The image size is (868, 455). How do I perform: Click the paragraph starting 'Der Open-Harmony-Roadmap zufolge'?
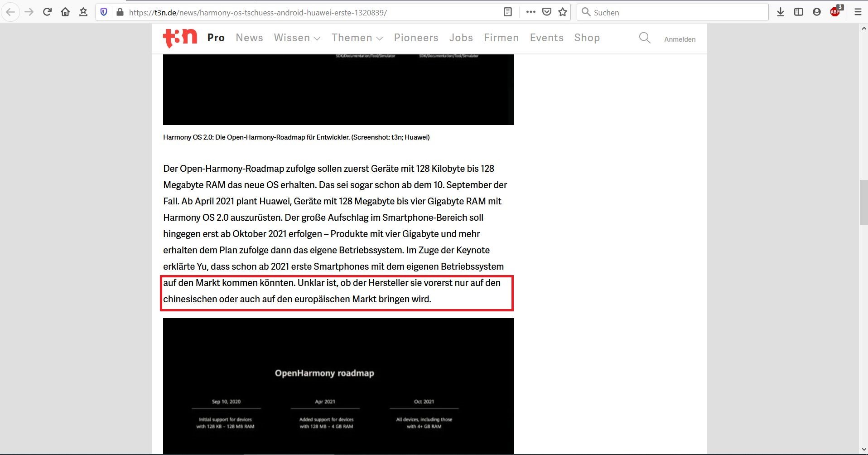click(x=335, y=234)
